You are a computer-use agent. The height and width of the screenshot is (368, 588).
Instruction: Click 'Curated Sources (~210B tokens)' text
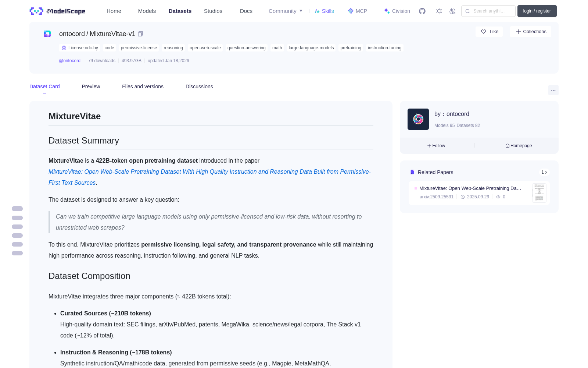(105, 314)
